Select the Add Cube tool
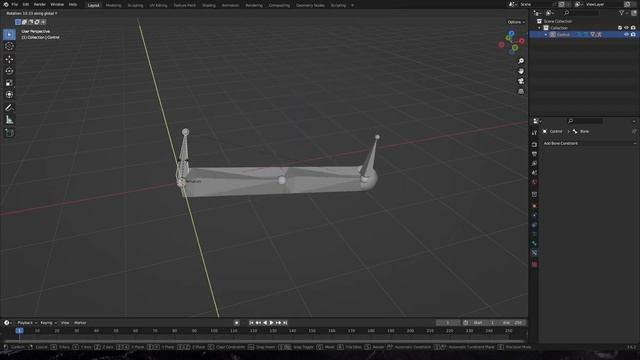 (x=9, y=133)
